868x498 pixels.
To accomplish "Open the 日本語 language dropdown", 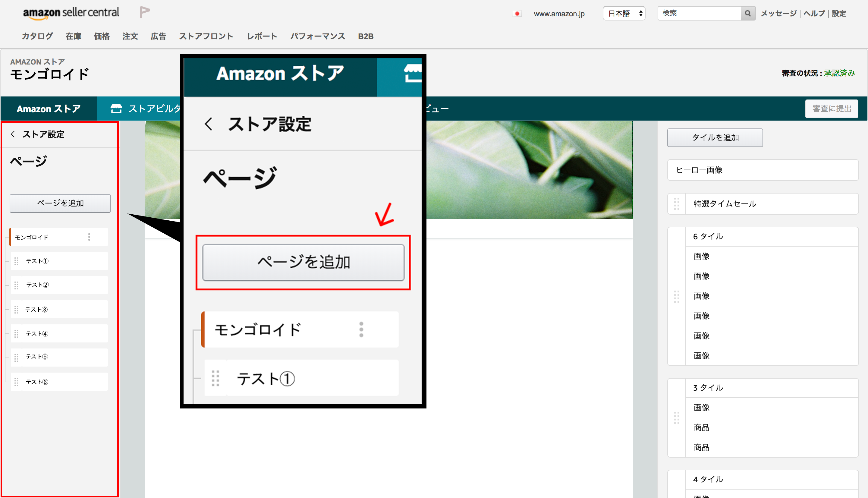I will tap(624, 13).
